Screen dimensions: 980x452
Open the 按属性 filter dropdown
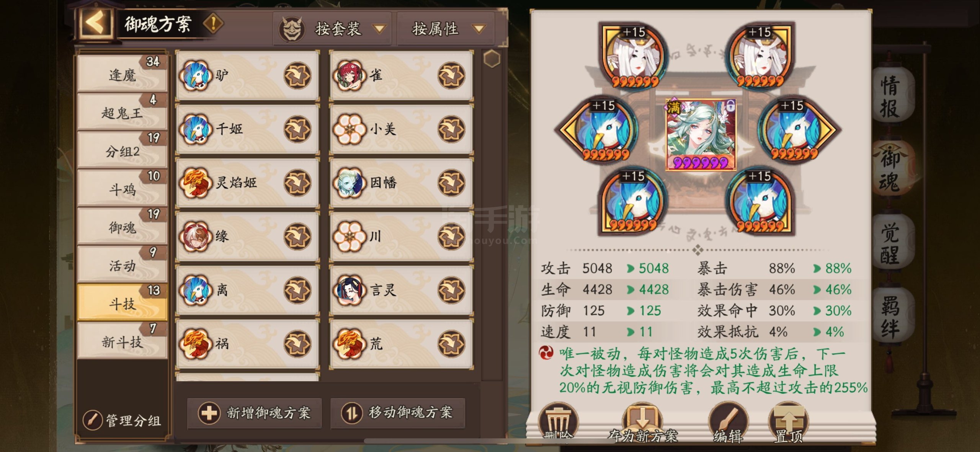coord(446,29)
